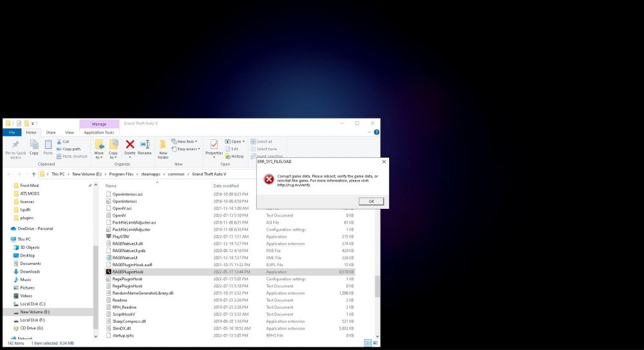Image resolution: width=644 pixels, height=350 pixels.
Task: Sort by the Date modified column header
Action: (226, 186)
